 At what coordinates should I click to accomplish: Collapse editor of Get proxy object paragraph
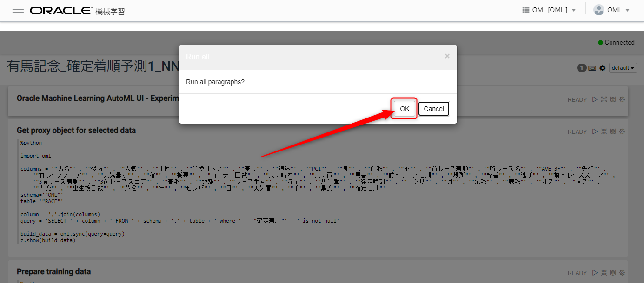pyautogui.click(x=604, y=132)
